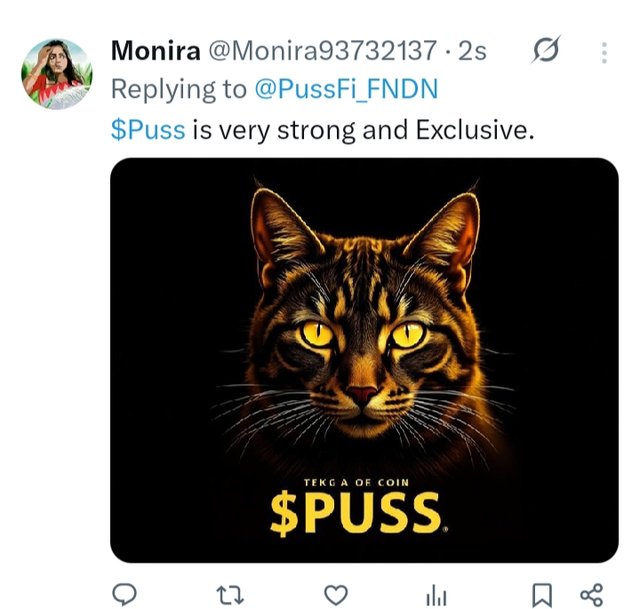The height and width of the screenshot is (609, 640).
Task: Click the 'Replying to' label
Action: point(179,89)
